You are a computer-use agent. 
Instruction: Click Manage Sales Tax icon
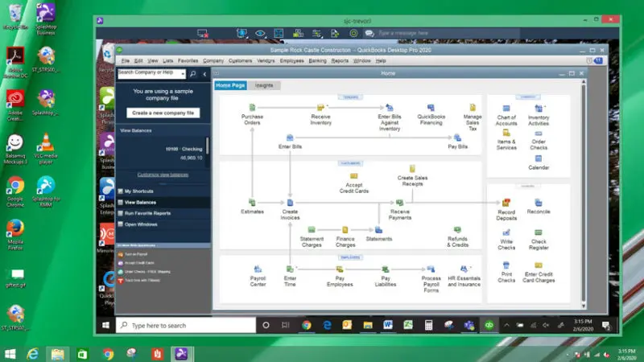pos(473,108)
